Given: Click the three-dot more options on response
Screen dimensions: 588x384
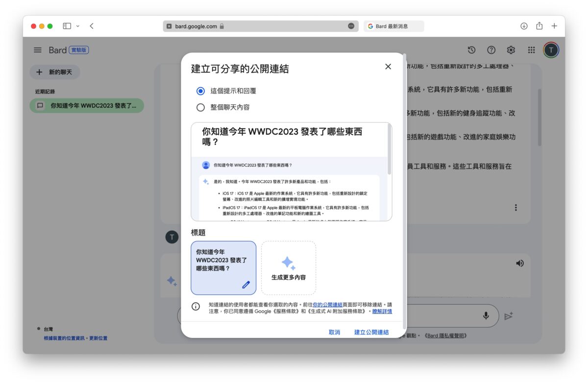Looking at the screenshot, I should pyautogui.click(x=515, y=208).
